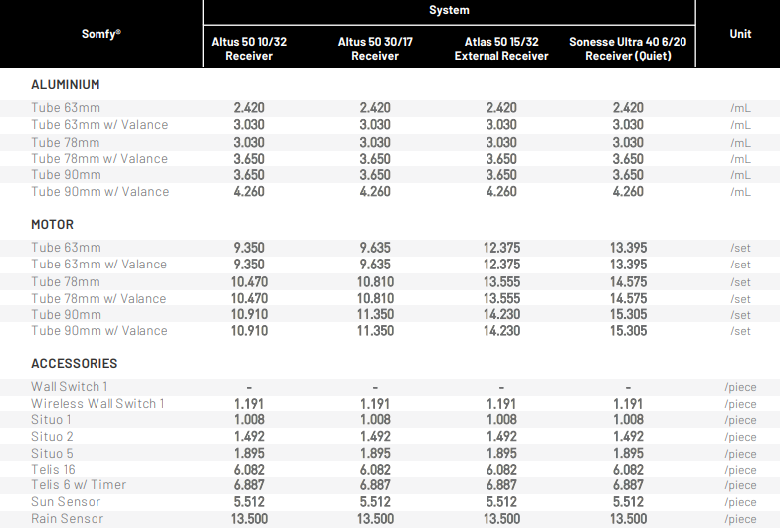The width and height of the screenshot is (780, 532).
Task: Select Motor Tube 90mm value 11.350 under Altus 50 30/17
Action: pyautogui.click(x=375, y=314)
